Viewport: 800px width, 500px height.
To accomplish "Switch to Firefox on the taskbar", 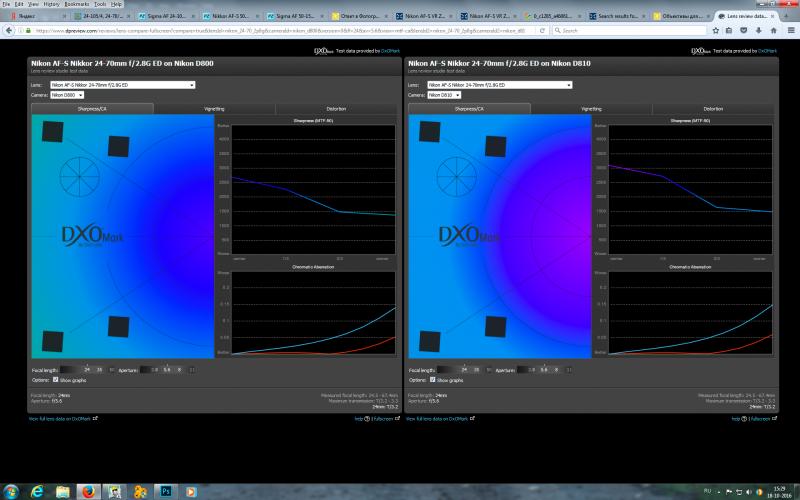I will 88,491.
